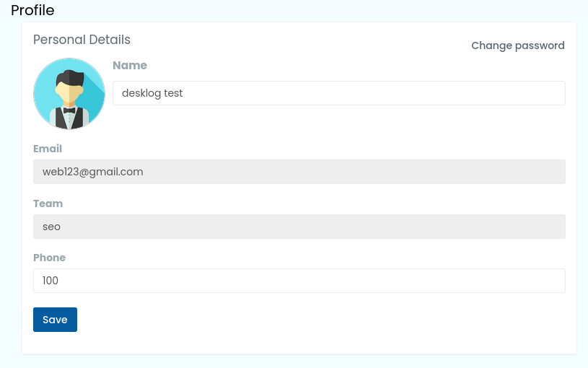Click the disabled Email field
The image size is (588, 368).
299,172
